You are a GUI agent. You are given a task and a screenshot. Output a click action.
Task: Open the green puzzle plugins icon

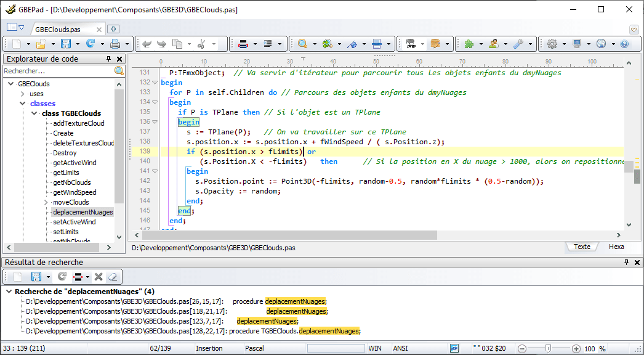tap(469, 44)
